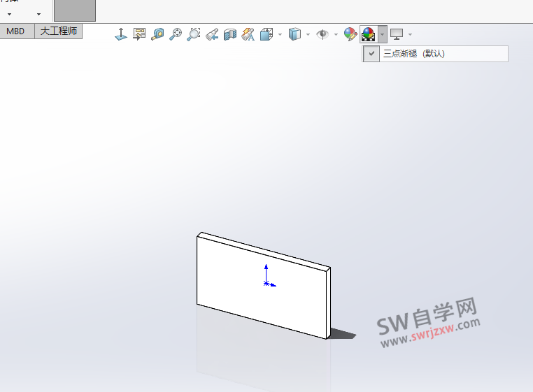Image resolution: width=533 pixels, height=392 pixels.
Task: Open Edit Appearance color ball
Action: [x=350, y=34]
